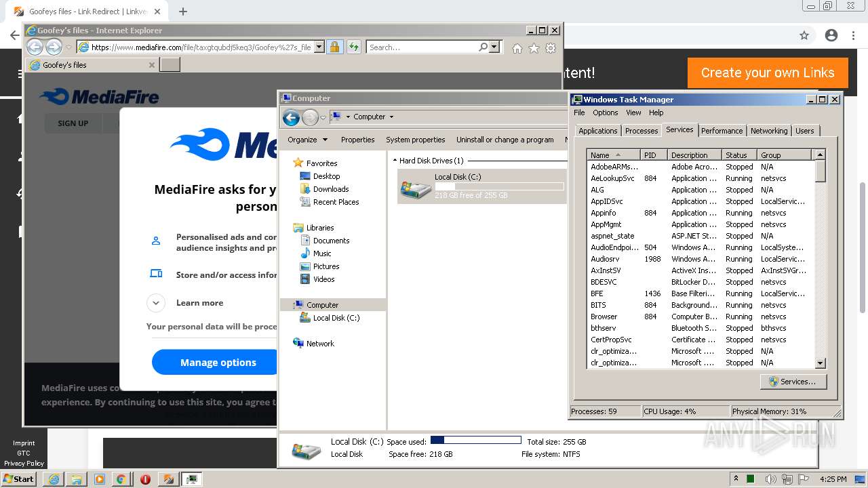The height and width of the screenshot is (488, 868).
Task: Switch to Applications tab
Action: click(x=598, y=131)
